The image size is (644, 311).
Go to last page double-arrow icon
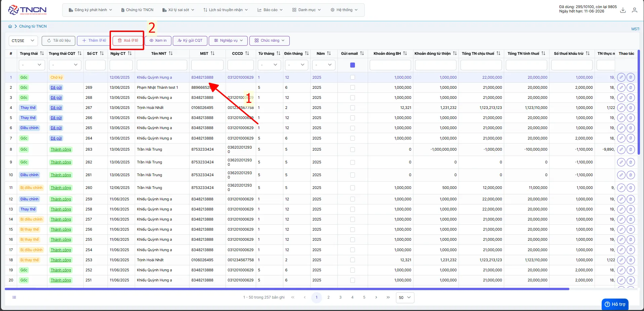tap(388, 297)
